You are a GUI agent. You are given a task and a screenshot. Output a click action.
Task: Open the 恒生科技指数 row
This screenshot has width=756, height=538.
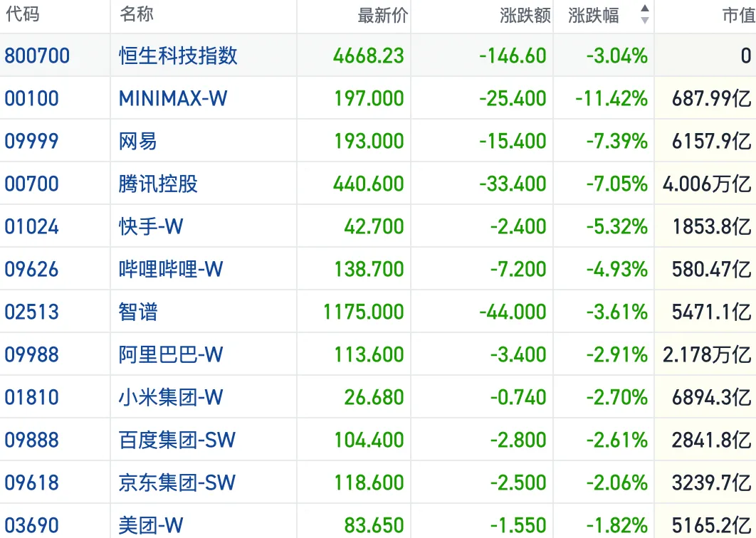[378, 56]
